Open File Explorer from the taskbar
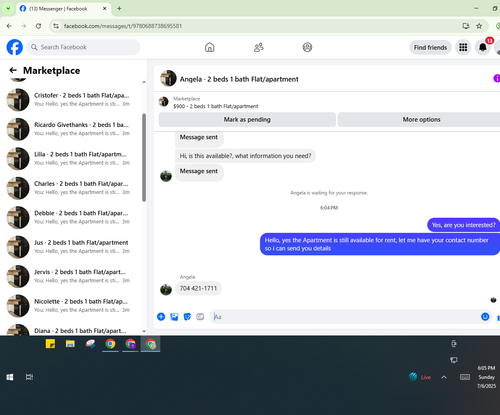The image size is (500, 415). click(70, 344)
